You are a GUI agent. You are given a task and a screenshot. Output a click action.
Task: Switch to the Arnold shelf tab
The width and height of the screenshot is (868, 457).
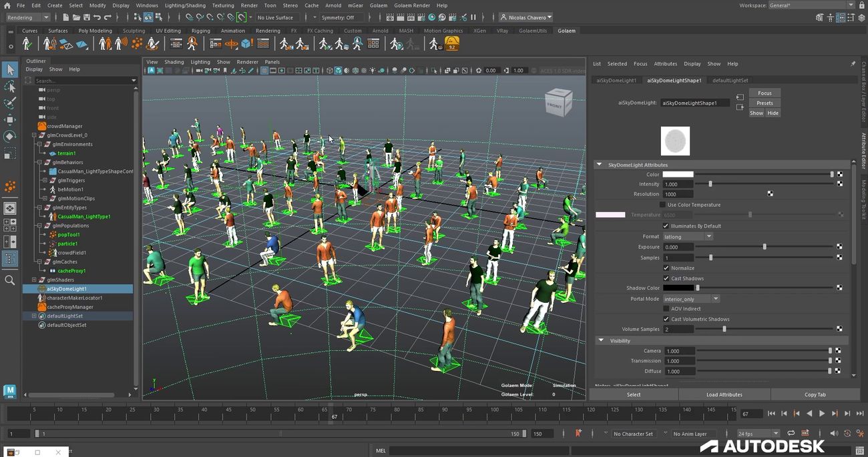[x=380, y=31]
